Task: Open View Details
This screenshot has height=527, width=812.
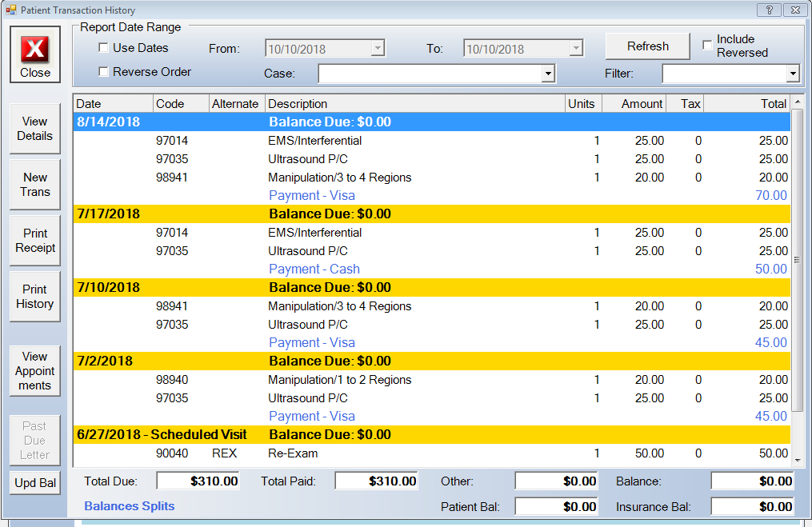Action: coord(34,129)
